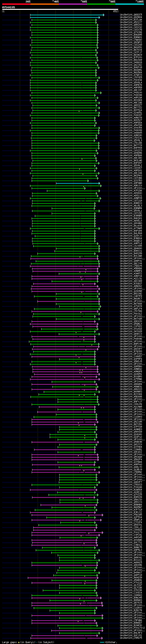The width and height of the screenshot is (146, 644).
Task: Open hit UniRef100_A7P2D6
Action: pos(131,191)
